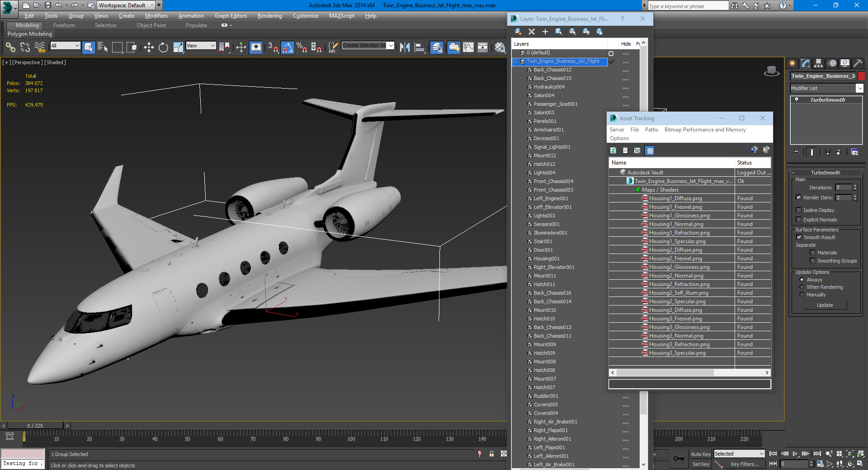Click the Unlink Selection tool

coord(25,47)
